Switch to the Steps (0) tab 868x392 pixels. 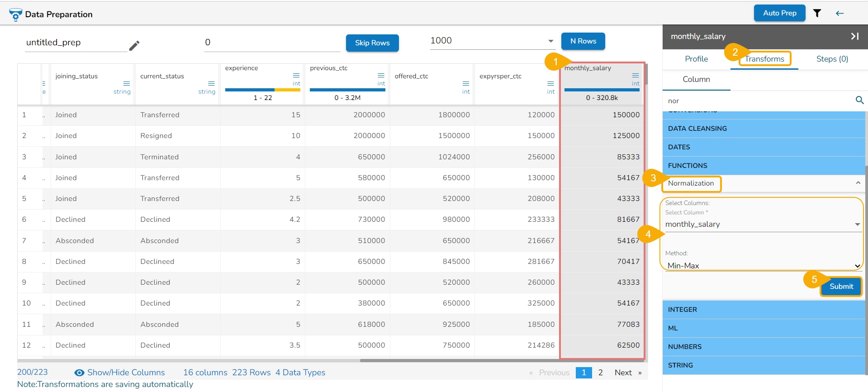832,59
